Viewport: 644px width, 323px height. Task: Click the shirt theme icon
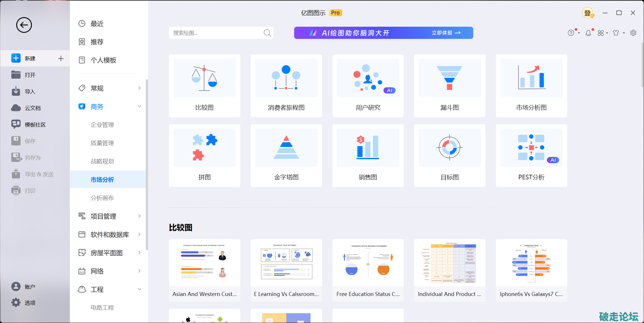click(616, 33)
